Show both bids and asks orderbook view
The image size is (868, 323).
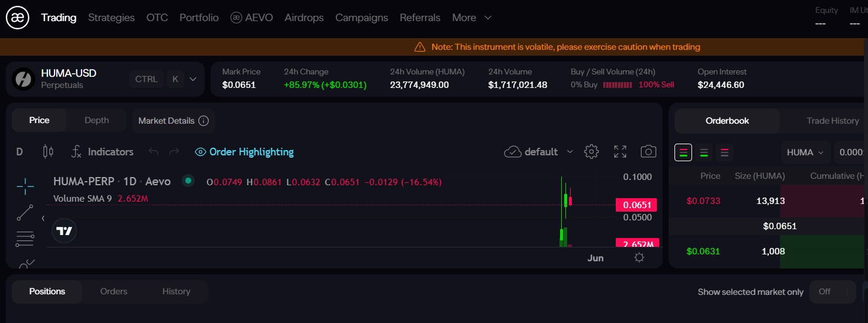[683, 152]
